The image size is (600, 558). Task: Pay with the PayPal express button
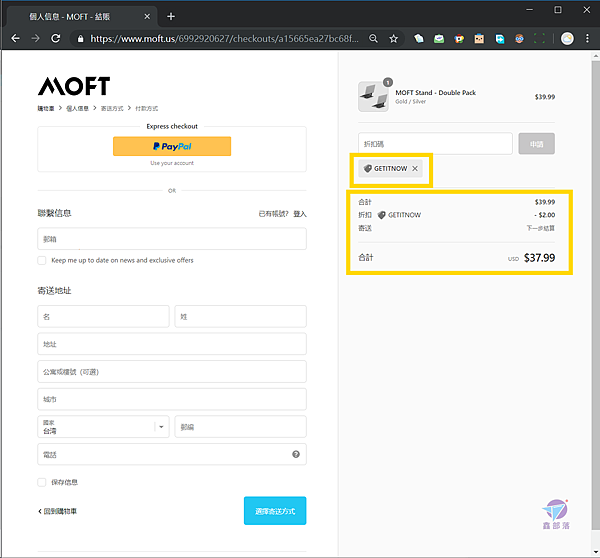172,146
